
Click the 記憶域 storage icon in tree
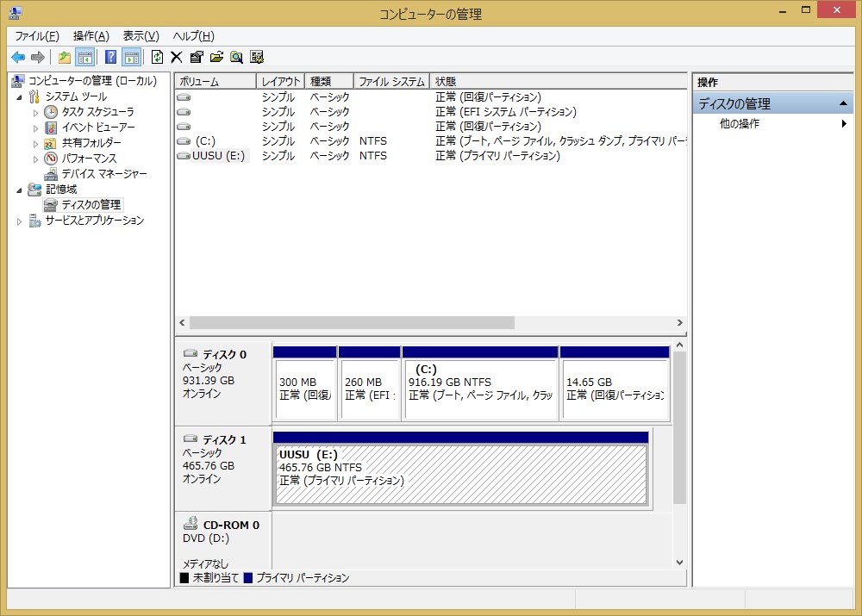[x=34, y=190]
